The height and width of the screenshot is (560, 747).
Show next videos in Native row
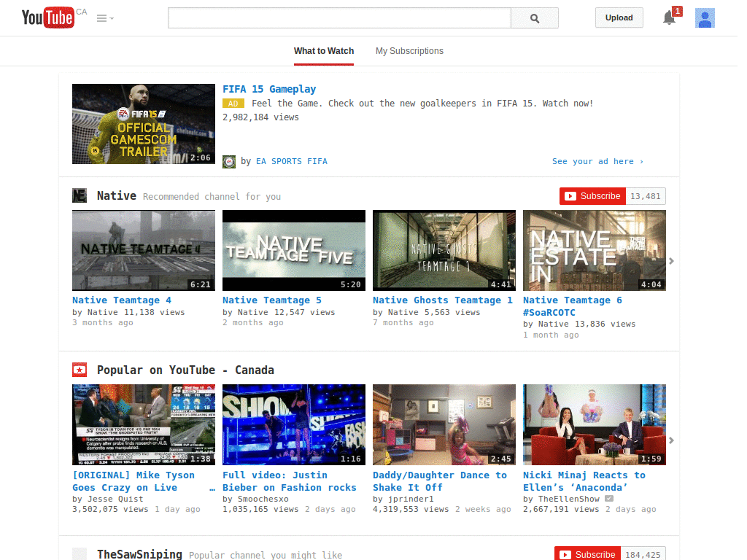coord(671,261)
